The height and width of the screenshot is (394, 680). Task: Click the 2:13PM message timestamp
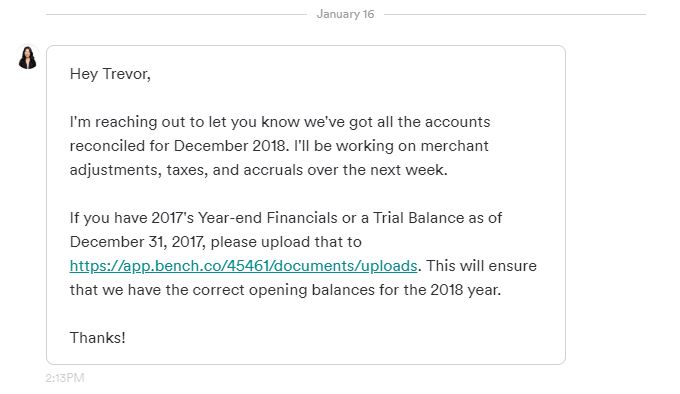[x=65, y=378]
